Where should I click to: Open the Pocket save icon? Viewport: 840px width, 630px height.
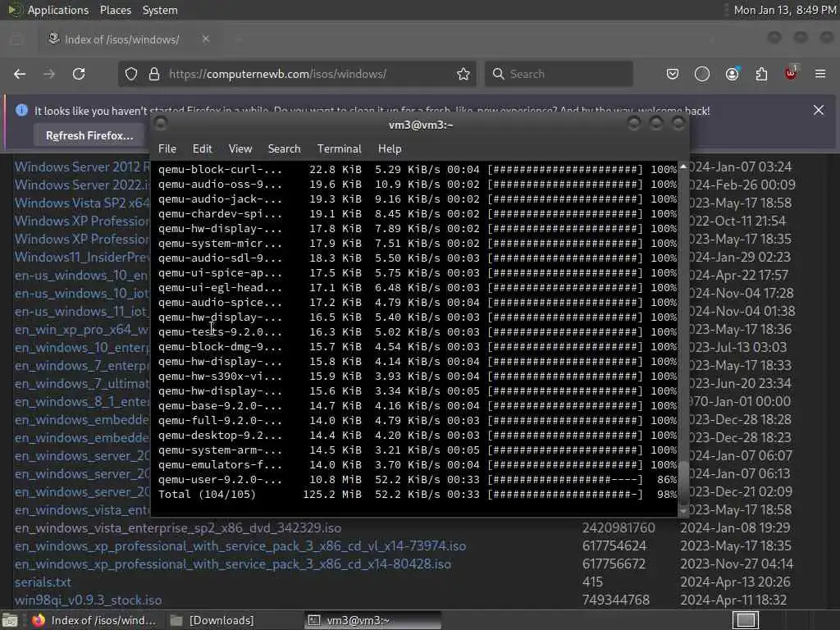673,74
